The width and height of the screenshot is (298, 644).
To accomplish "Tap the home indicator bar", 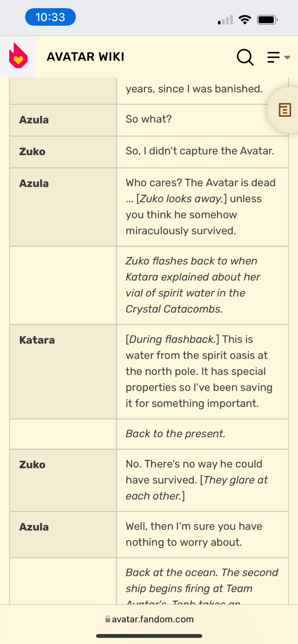I will click(x=149, y=636).
